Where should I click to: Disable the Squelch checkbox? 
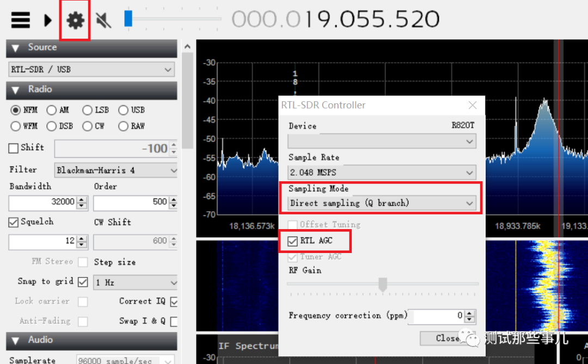click(x=13, y=223)
